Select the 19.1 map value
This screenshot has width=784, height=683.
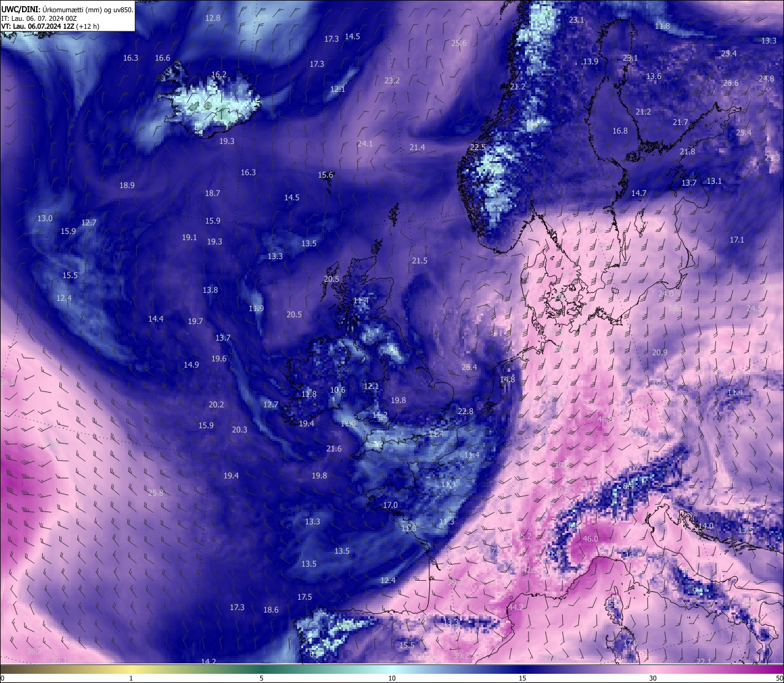point(189,237)
